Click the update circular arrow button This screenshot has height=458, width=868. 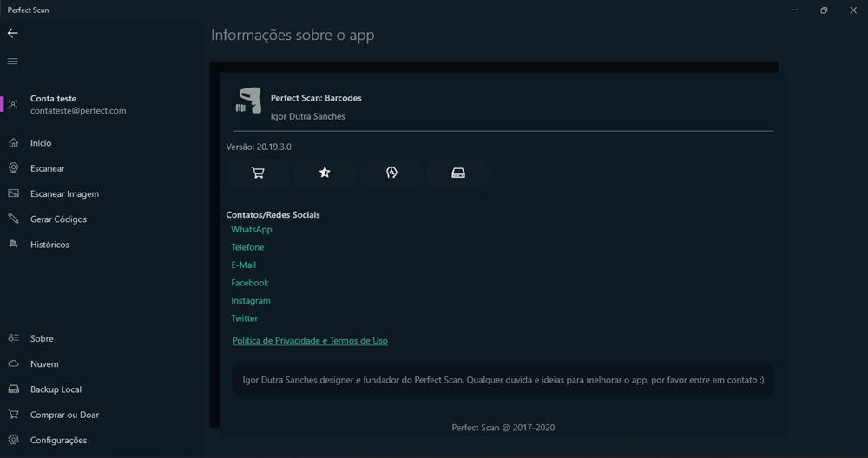click(391, 173)
